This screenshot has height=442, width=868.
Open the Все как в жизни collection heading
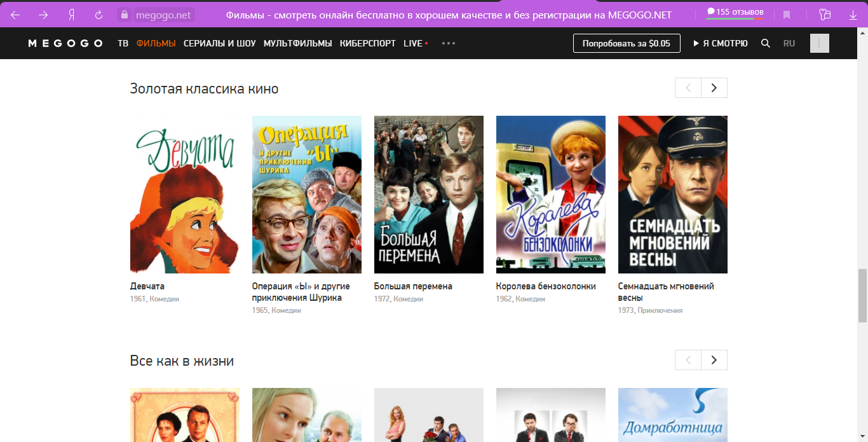(182, 361)
